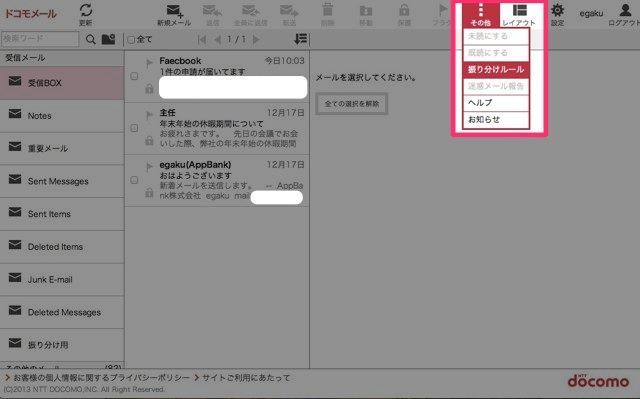Click lock icon on 主任 message
640x399 pixels.
click(149, 140)
